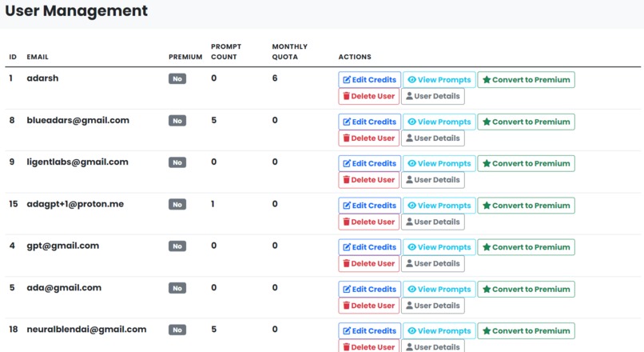Click the MONTHLY QUOTA column header

(x=289, y=52)
